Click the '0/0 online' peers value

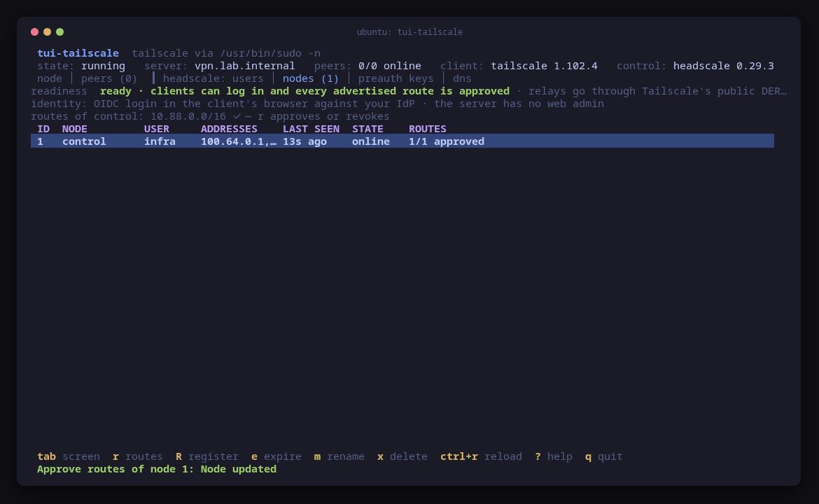[x=390, y=66]
